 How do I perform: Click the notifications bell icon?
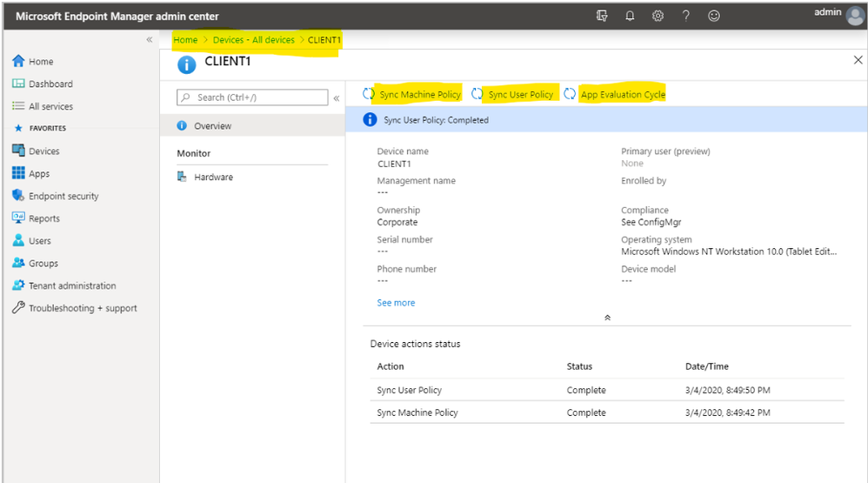click(x=630, y=16)
